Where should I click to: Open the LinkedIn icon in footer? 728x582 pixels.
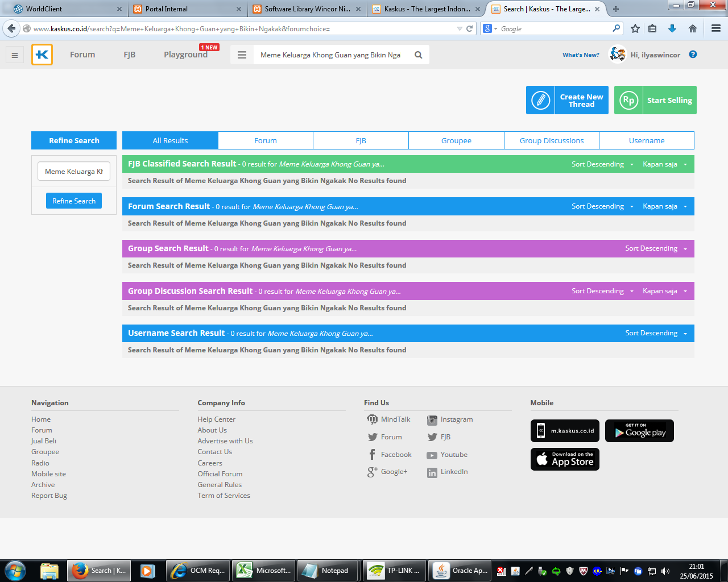pos(432,473)
